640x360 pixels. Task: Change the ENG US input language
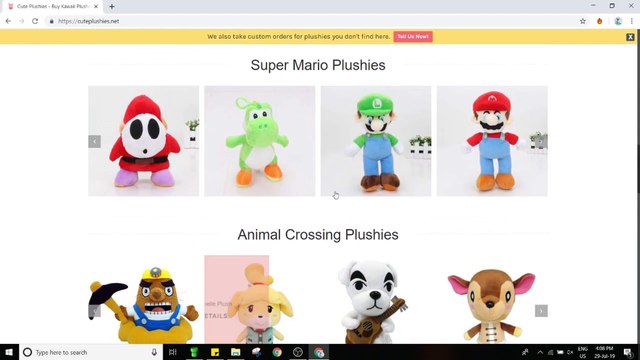582,352
